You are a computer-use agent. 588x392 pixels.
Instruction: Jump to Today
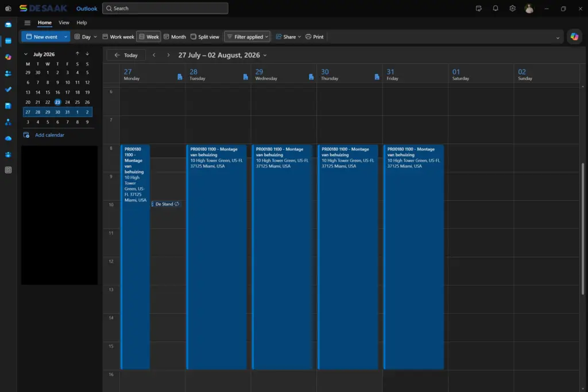126,55
